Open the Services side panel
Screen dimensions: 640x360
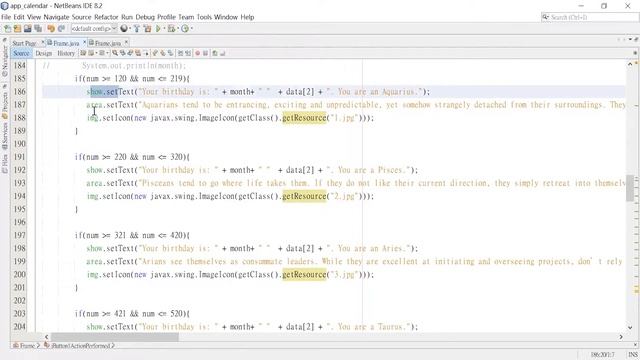(5, 136)
